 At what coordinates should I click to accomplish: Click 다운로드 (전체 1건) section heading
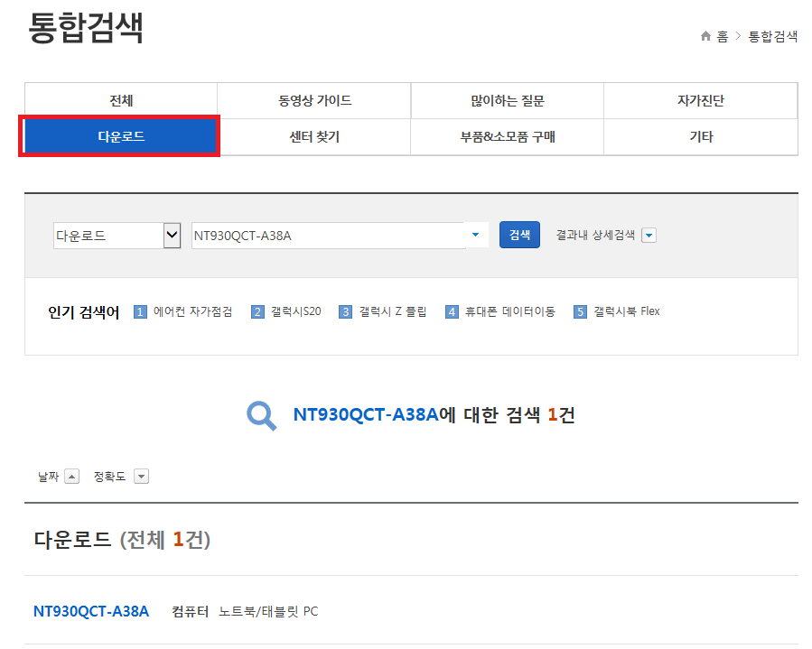pos(122,539)
